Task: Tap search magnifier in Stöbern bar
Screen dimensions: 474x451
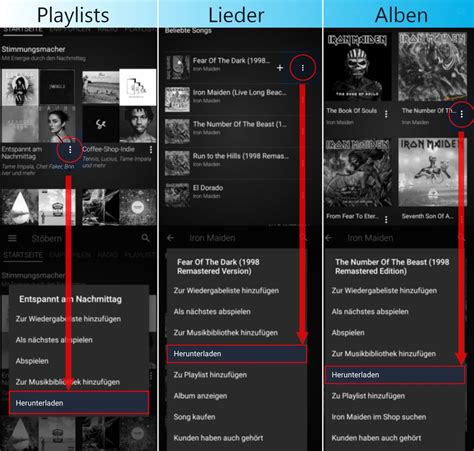Action: pos(145,238)
